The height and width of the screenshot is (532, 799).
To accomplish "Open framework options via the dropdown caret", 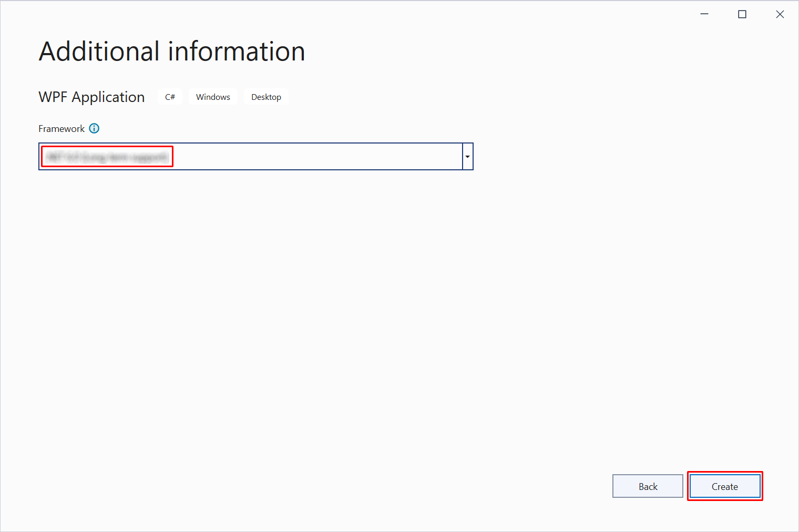I will pyautogui.click(x=467, y=156).
